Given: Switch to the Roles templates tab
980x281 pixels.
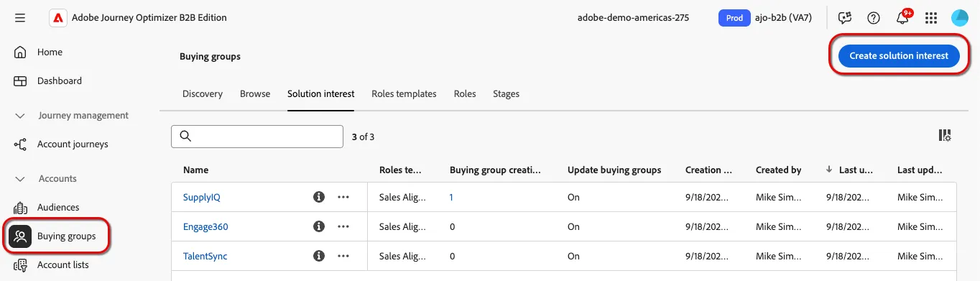Looking at the screenshot, I should pyautogui.click(x=404, y=94).
